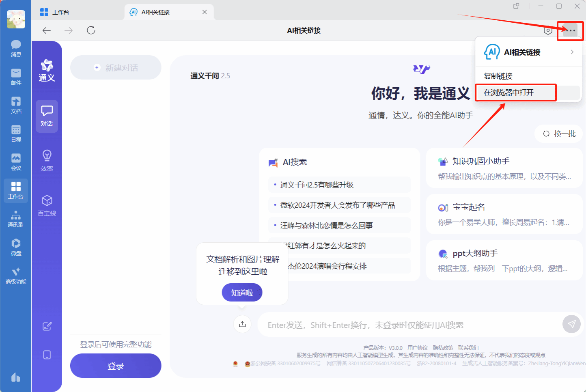Go back with the left arrow

[x=47, y=30]
